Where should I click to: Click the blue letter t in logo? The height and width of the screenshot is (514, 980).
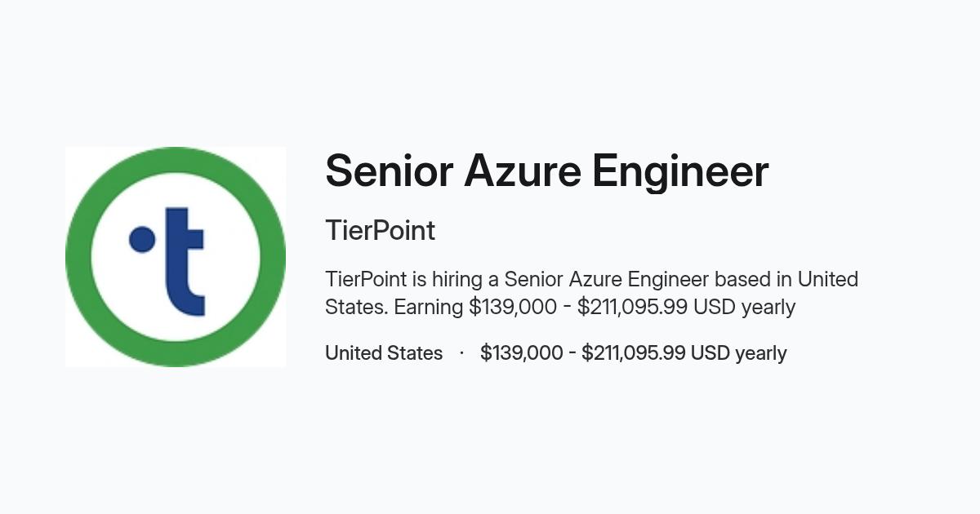184,262
